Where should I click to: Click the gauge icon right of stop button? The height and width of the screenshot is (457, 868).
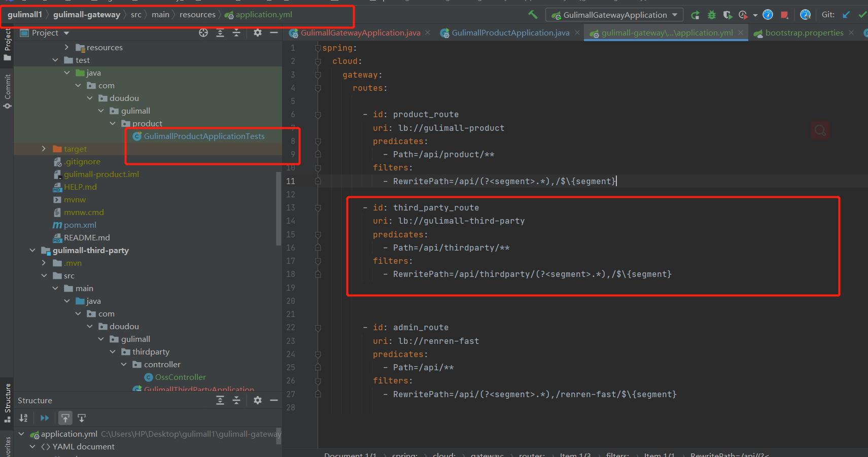click(x=805, y=15)
